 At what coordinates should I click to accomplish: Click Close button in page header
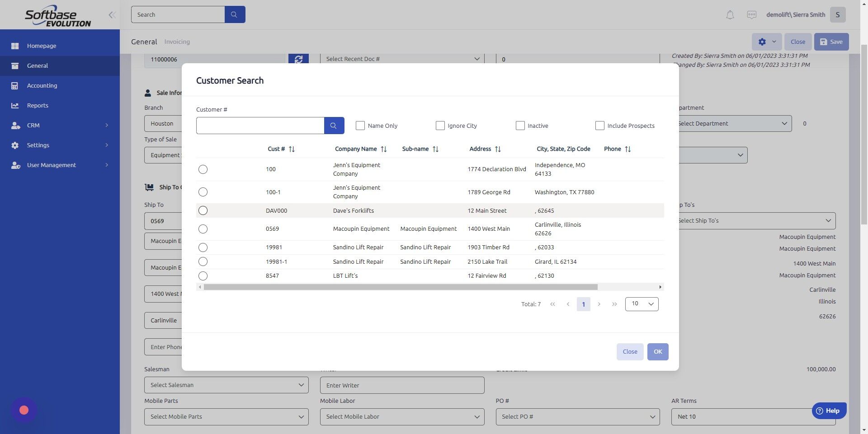tap(798, 42)
